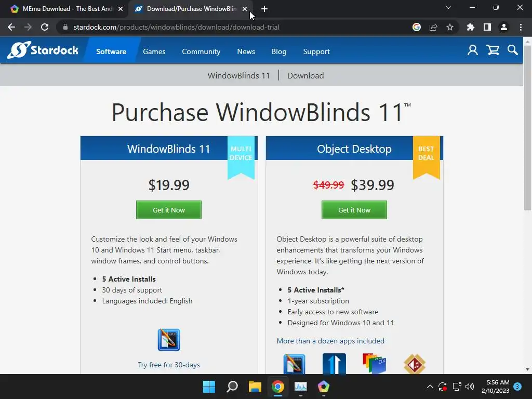Image resolution: width=532 pixels, height=399 pixels.
Task: Go back with the browser back arrow
Action: pos(11,27)
